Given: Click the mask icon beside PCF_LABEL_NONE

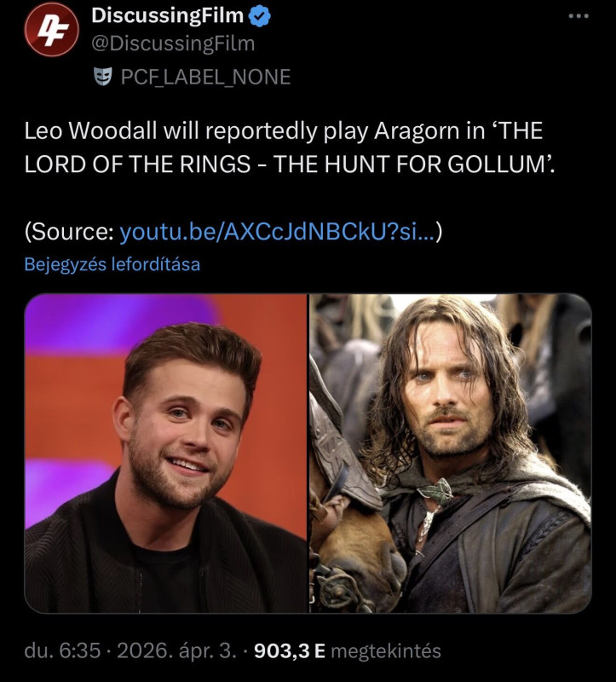Looking at the screenshot, I should [101, 77].
